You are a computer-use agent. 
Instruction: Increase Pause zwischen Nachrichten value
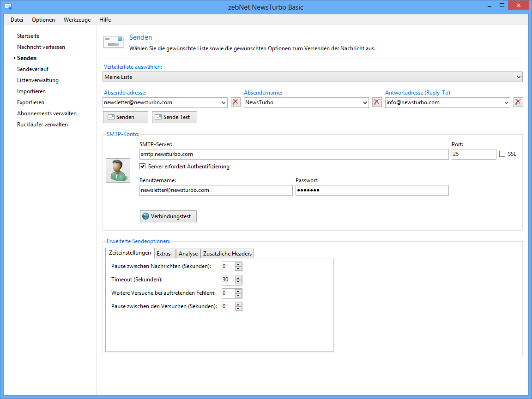(238, 264)
